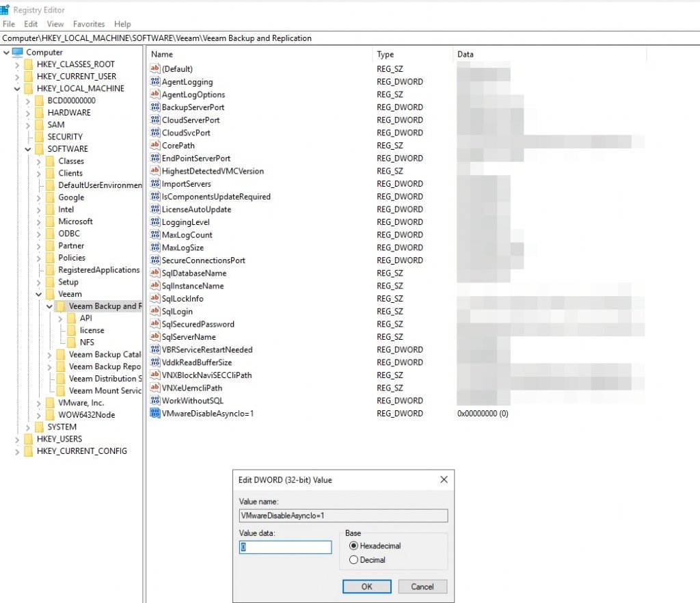This screenshot has height=603, width=700.
Task: Open the Favorites menu
Action: pyautogui.click(x=89, y=24)
